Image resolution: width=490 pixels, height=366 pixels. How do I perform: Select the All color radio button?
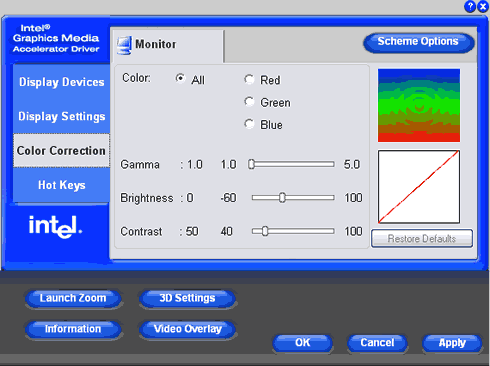pyautogui.click(x=180, y=79)
